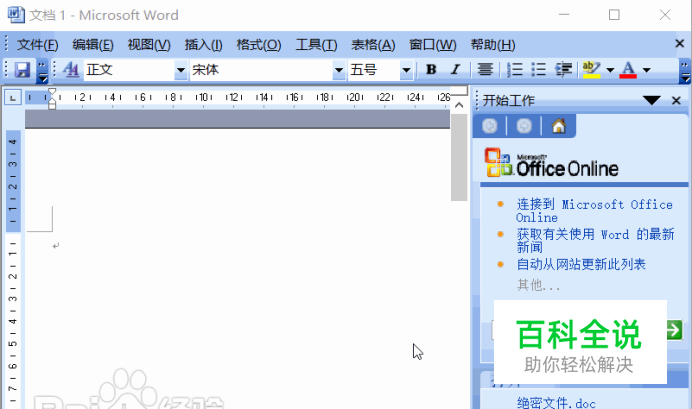
Task: Open the 帮助(H) menu
Action: pos(493,45)
